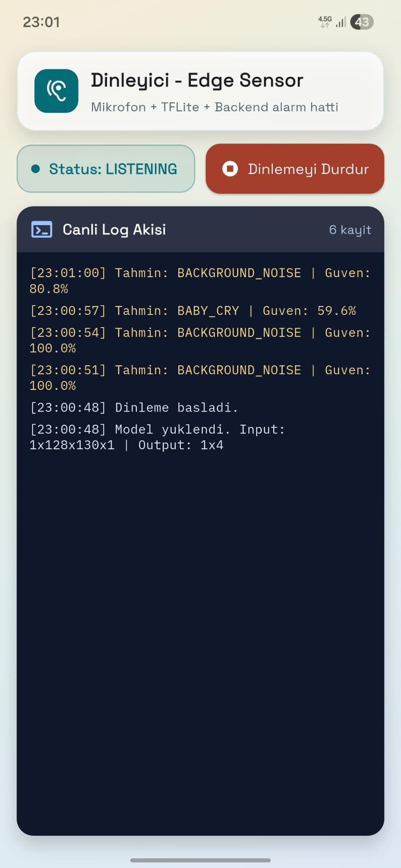Stop listening with Dinlemeyi Durdur button
This screenshot has height=868, width=401.
[295, 169]
